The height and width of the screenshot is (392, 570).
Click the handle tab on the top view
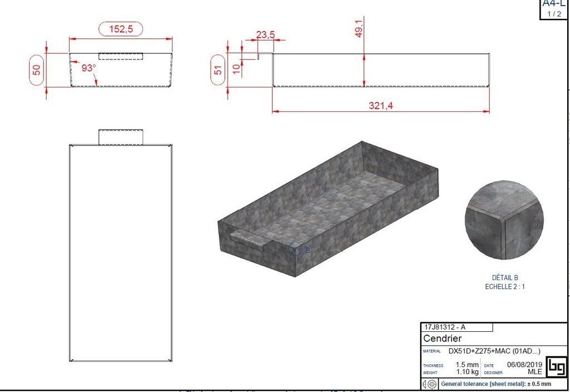121,137
